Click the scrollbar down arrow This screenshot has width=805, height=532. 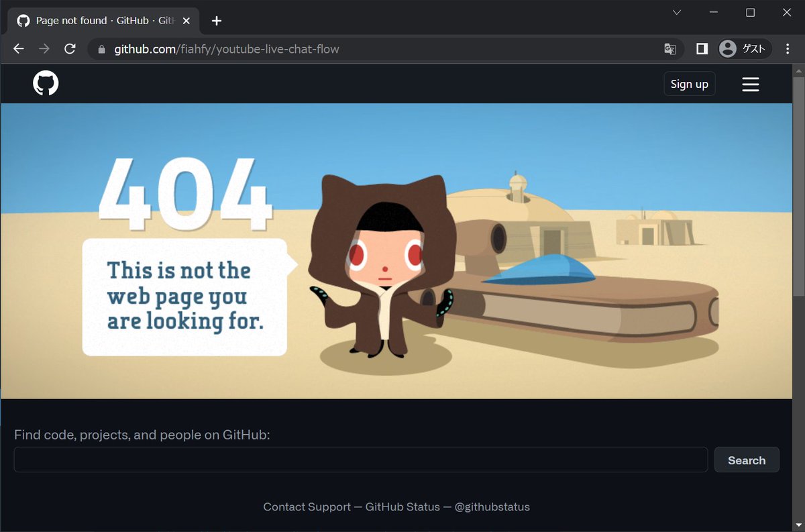[x=798, y=525]
